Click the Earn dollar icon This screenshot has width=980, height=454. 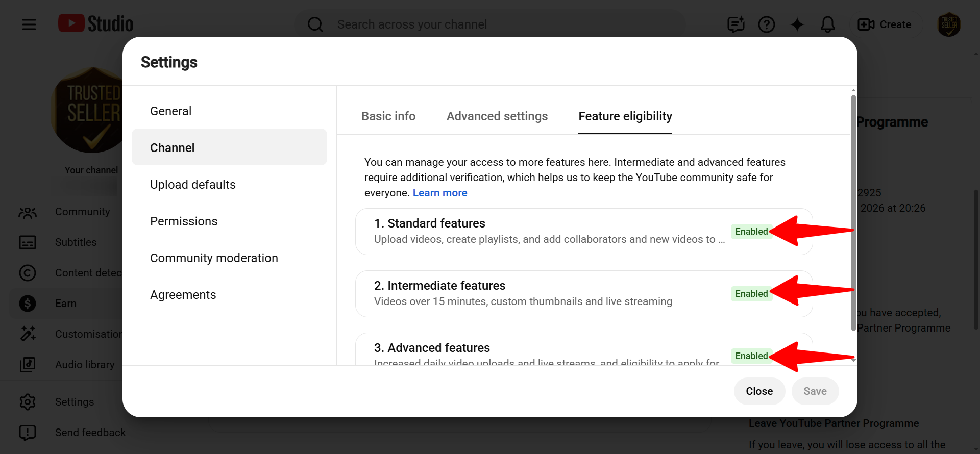[28, 304]
